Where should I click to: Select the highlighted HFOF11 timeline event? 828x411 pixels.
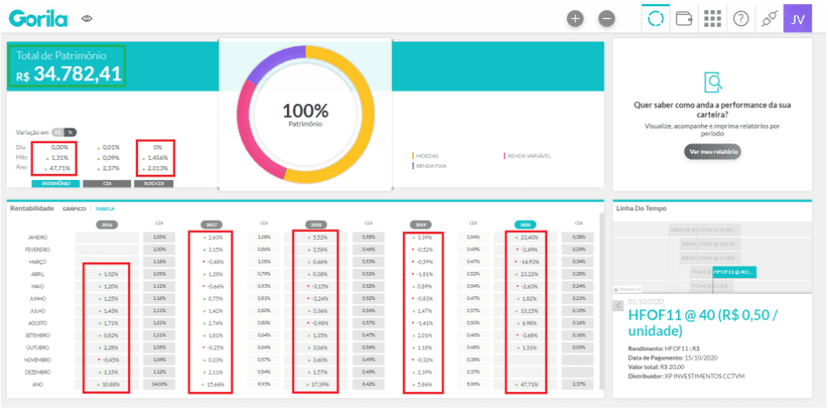(x=735, y=272)
